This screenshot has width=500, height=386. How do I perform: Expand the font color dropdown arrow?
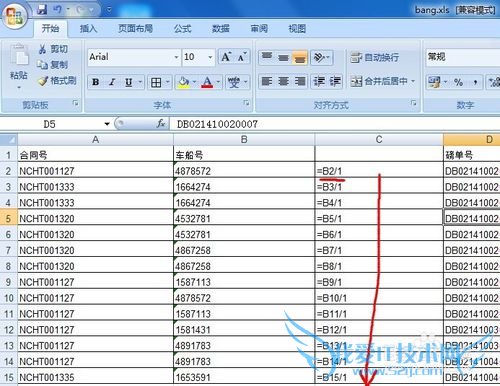tap(218, 82)
